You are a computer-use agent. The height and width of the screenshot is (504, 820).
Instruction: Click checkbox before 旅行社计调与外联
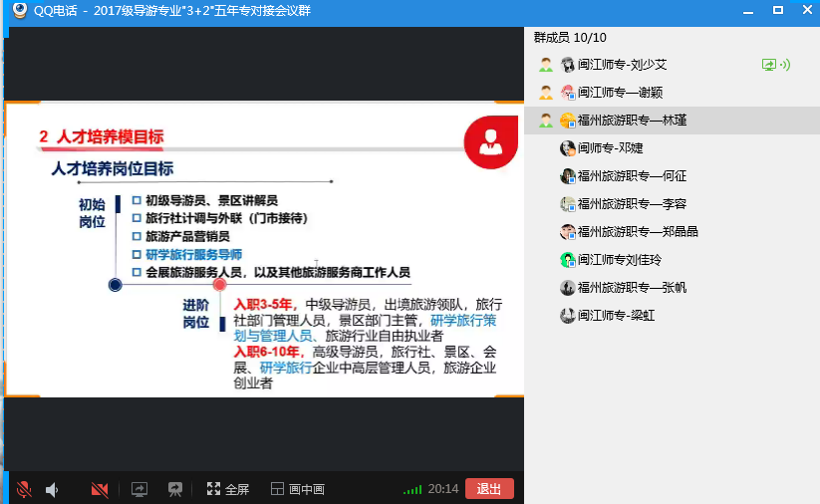137,218
